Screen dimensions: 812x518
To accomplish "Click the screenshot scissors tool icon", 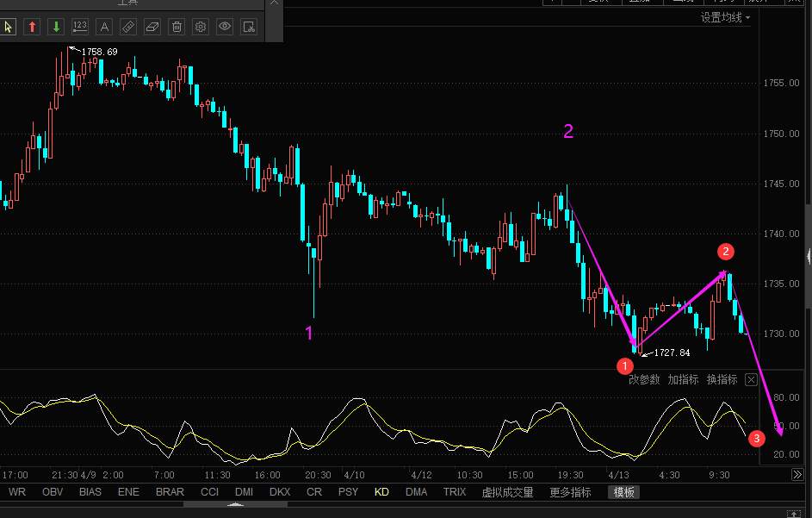I will (x=249, y=27).
